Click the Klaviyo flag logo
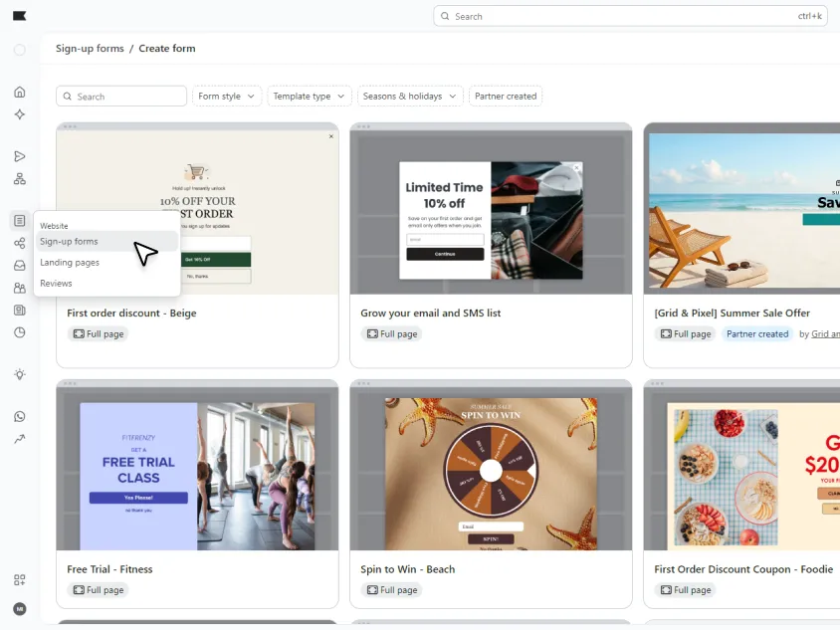840x630 pixels. click(19, 16)
